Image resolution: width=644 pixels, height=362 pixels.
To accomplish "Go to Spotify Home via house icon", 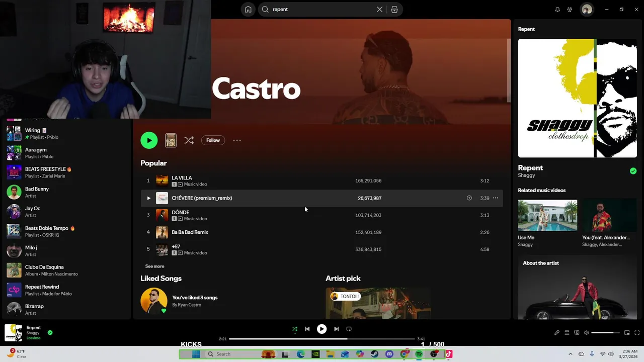I will coord(248,9).
